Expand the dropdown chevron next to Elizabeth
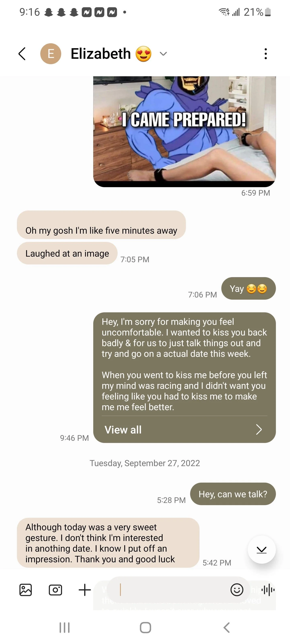Viewport: 290px width, 644px height. tap(163, 54)
